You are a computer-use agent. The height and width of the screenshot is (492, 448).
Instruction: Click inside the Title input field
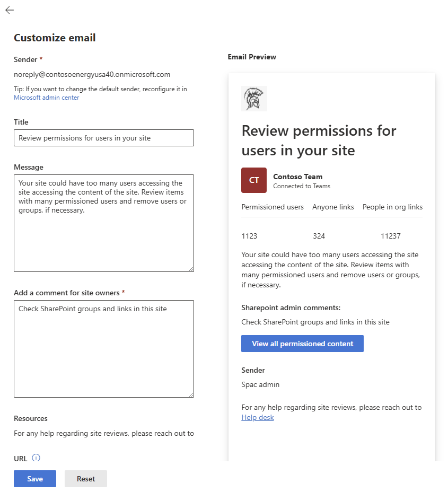(x=103, y=138)
